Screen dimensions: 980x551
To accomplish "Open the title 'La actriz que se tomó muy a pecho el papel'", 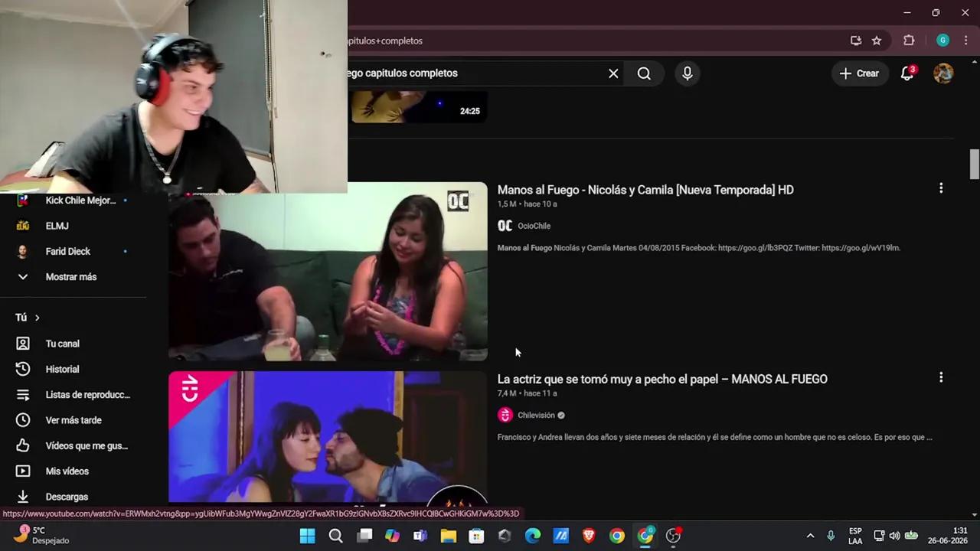I will coord(662,379).
